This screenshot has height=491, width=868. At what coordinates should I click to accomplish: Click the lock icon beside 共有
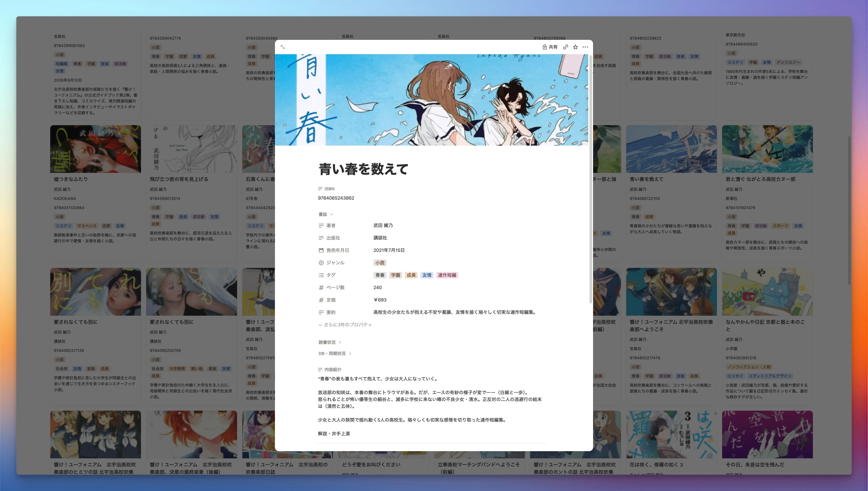pyautogui.click(x=544, y=47)
